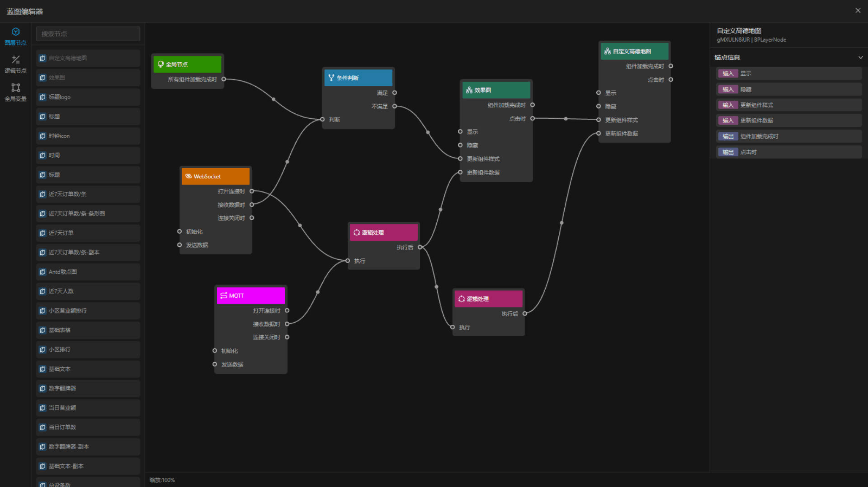Click MQTT 发送数据 input port
868x487 pixels.
tap(215, 364)
